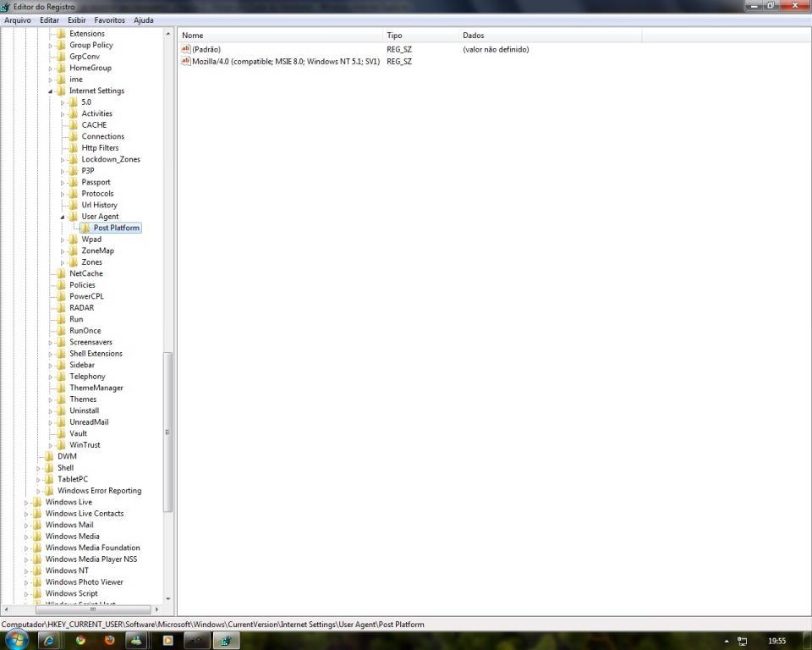Open Firefox from the taskbar
812x650 pixels.
pyautogui.click(x=109, y=641)
